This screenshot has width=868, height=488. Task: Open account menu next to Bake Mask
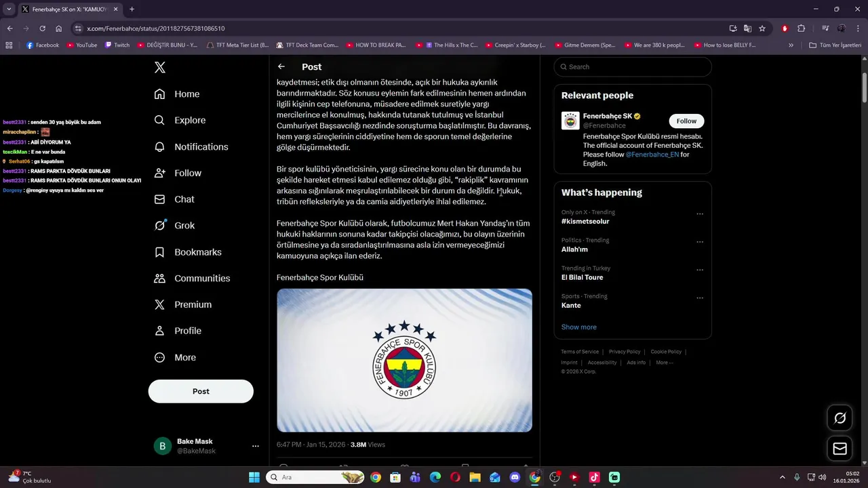(x=256, y=446)
